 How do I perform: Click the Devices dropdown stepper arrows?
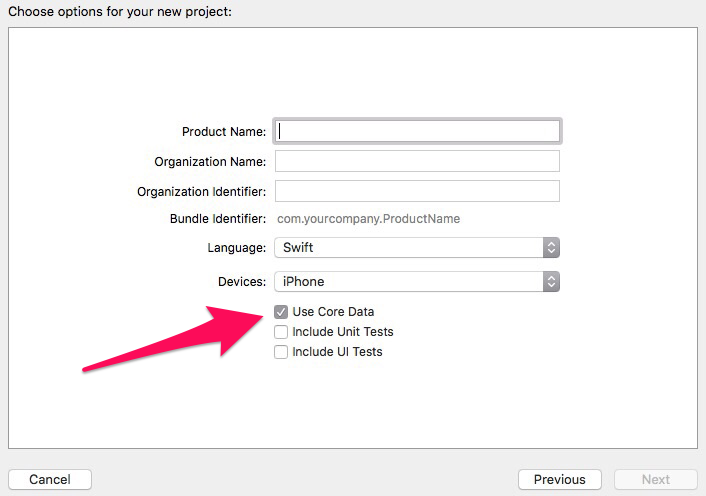551,282
